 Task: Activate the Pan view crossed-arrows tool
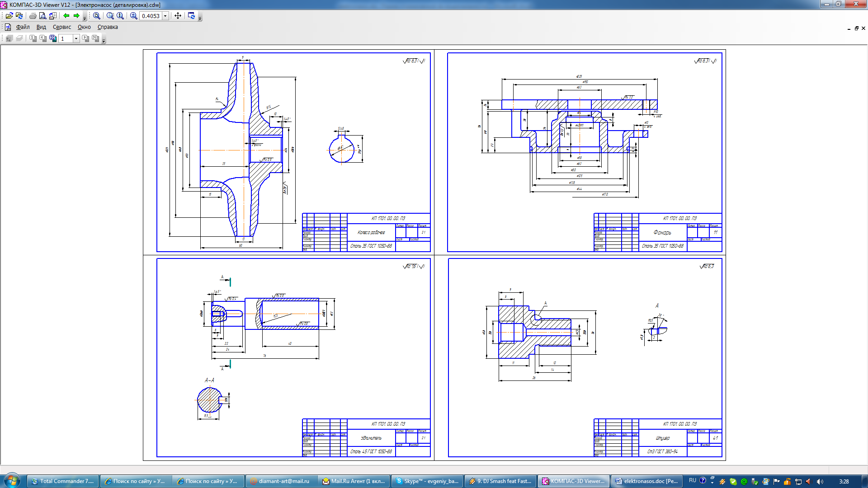[x=178, y=16]
